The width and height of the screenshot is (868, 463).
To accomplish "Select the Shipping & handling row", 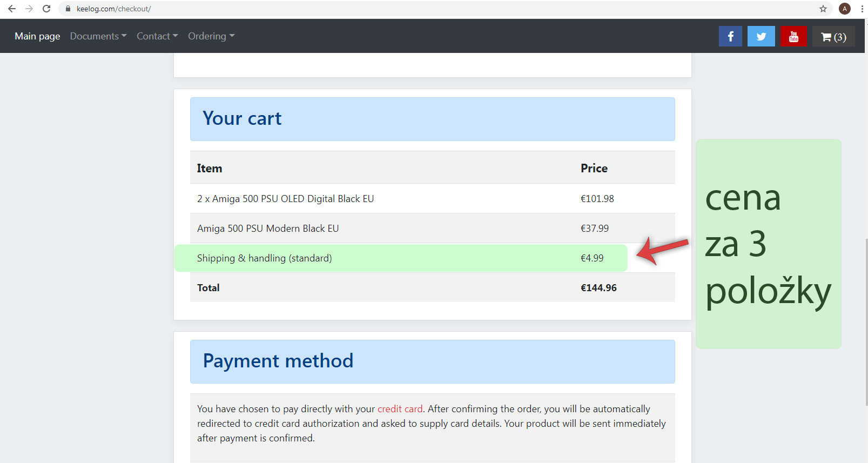I will pyautogui.click(x=264, y=258).
